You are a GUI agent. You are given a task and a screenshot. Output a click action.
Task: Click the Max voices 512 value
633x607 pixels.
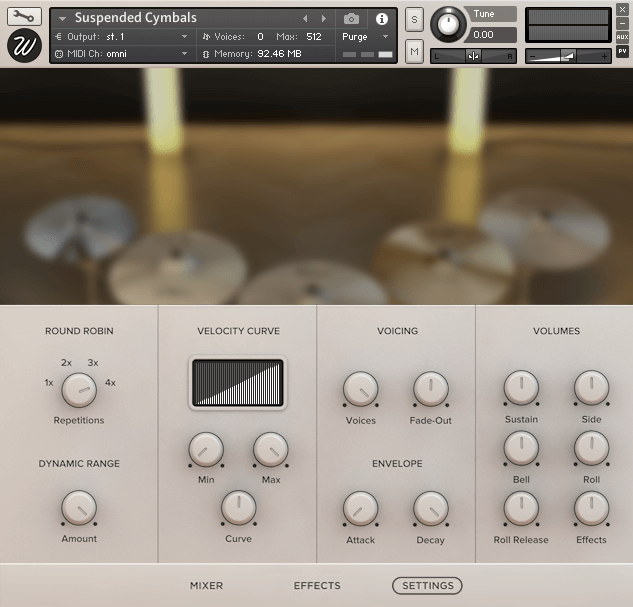click(314, 37)
